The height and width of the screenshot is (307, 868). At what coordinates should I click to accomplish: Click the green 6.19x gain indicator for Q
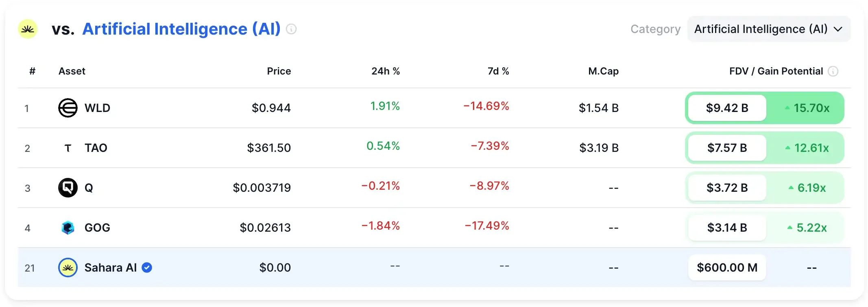click(x=807, y=188)
